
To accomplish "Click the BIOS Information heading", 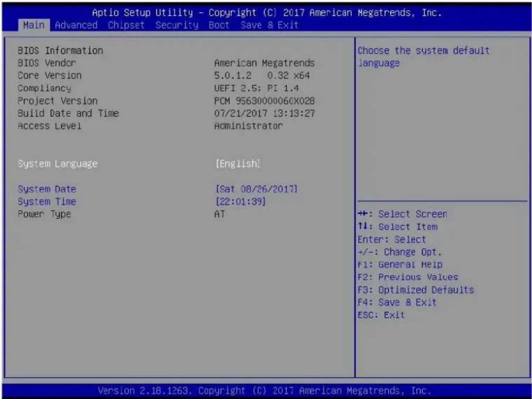I will coord(60,51).
